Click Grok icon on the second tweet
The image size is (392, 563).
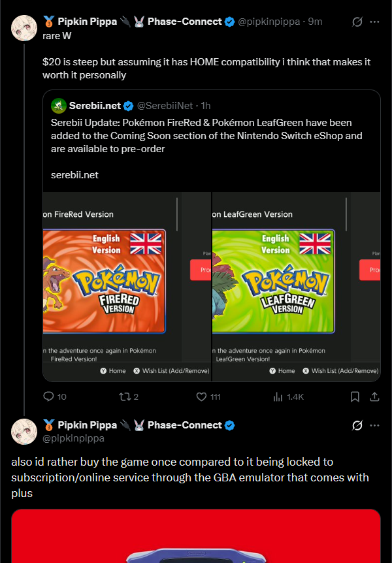tap(357, 425)
